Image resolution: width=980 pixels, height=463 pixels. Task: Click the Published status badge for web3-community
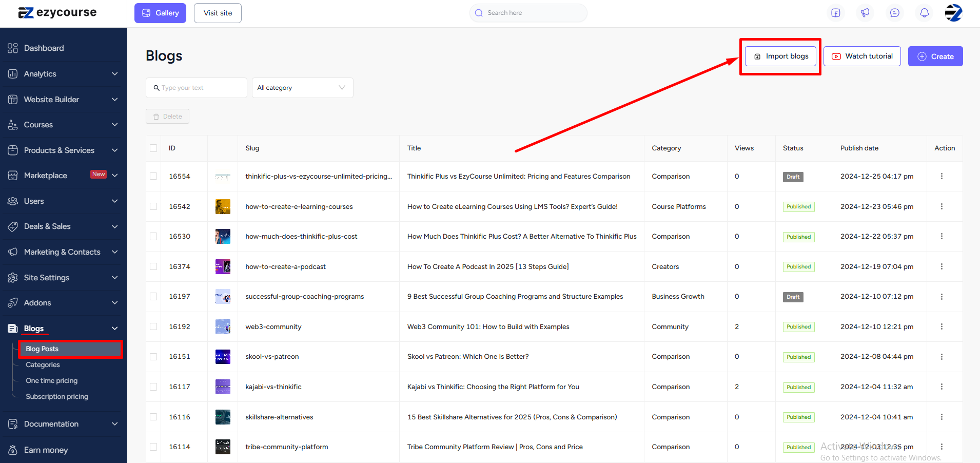[799, 327]
